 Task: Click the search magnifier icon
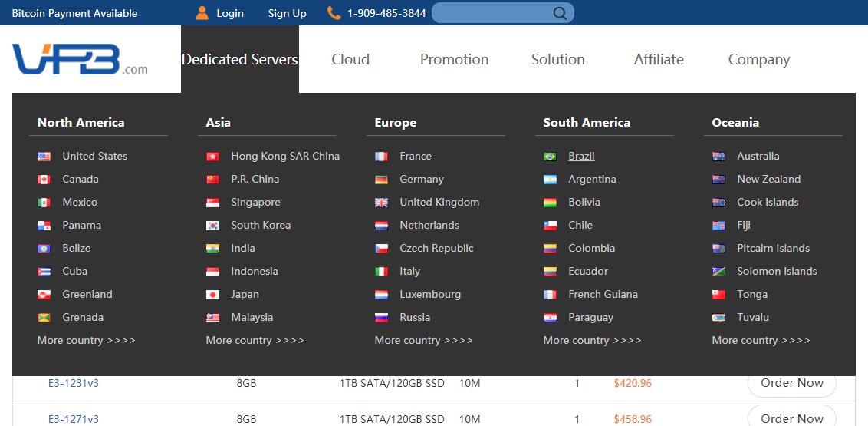[x=560, y=13]
